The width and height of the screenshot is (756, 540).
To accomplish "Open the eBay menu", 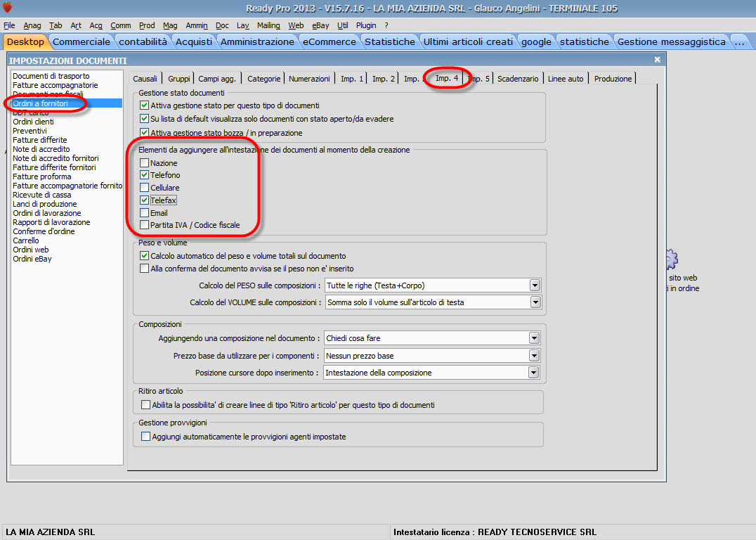I will click(320, 25).
